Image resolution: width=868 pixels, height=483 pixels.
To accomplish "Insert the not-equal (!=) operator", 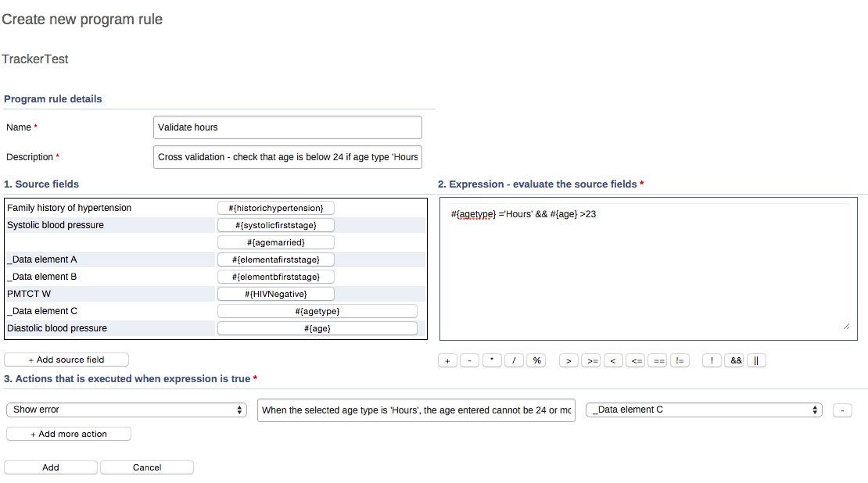I will [x=680, y=360].
